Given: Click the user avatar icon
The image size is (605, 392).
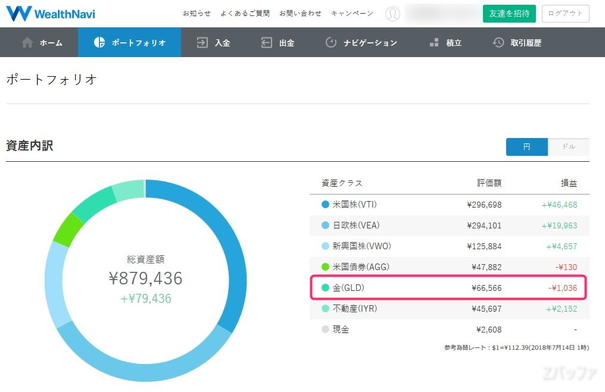Looking at the screenshot, I should (x=392, y=14).
